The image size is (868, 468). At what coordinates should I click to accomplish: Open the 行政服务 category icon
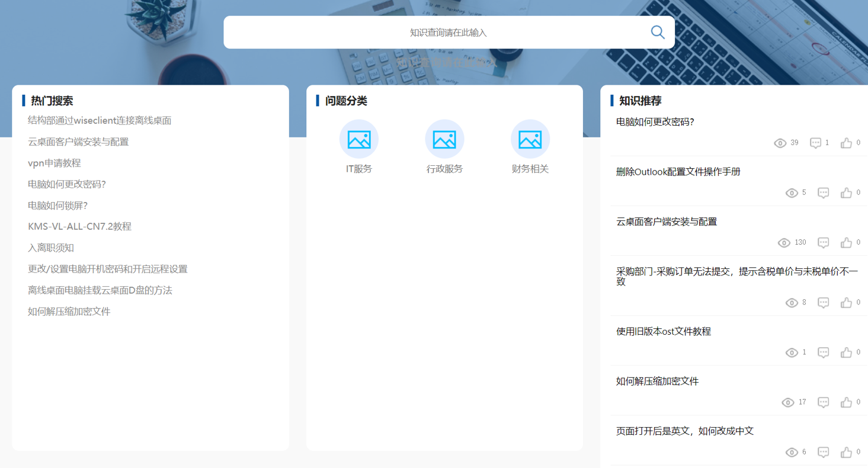[x=444, y=139]
